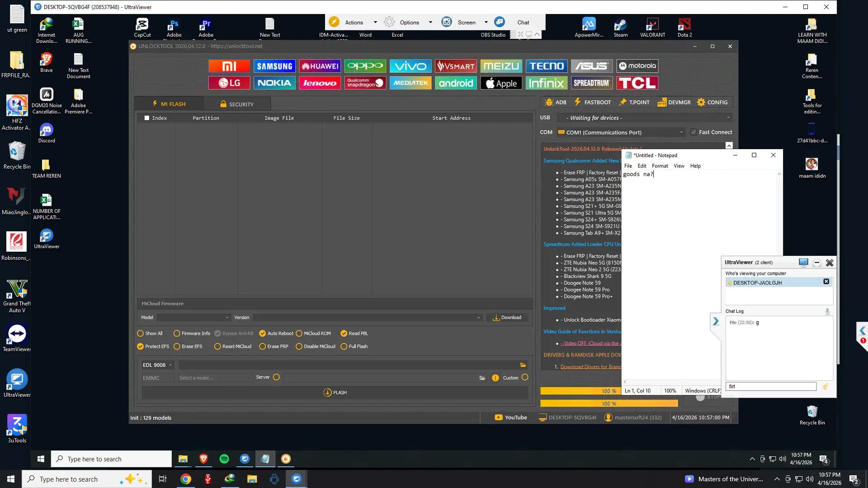Open Notepad's Edit menu
Screen dimensions: 868x488
642,166
